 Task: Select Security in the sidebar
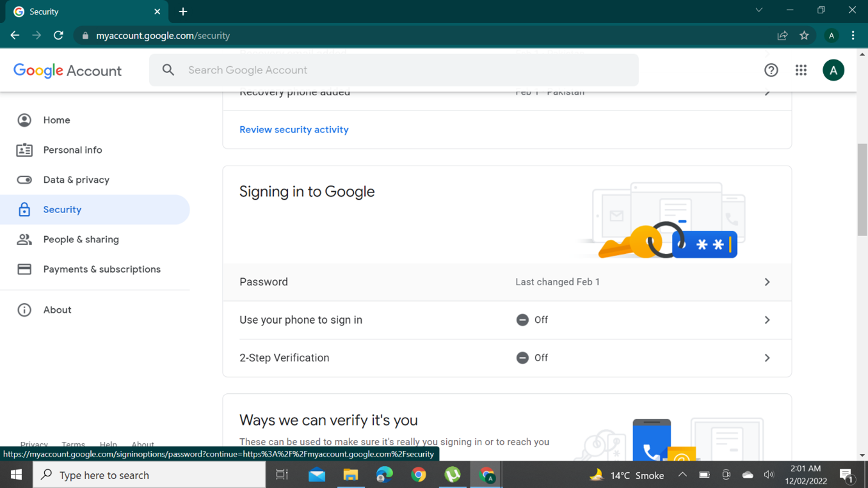[95, 209]
